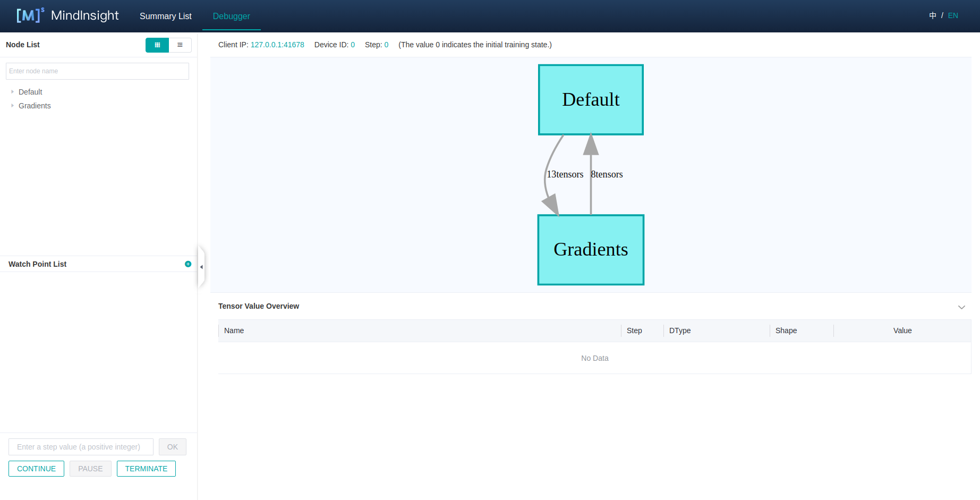980x500 pixels.
Task: Switch language to Chinese
Action: coord(932,15)
